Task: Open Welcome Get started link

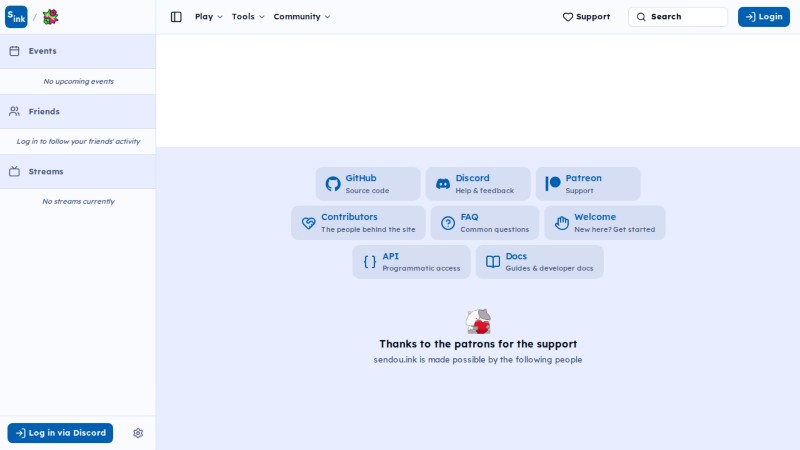Action: (x=605, y=223)
